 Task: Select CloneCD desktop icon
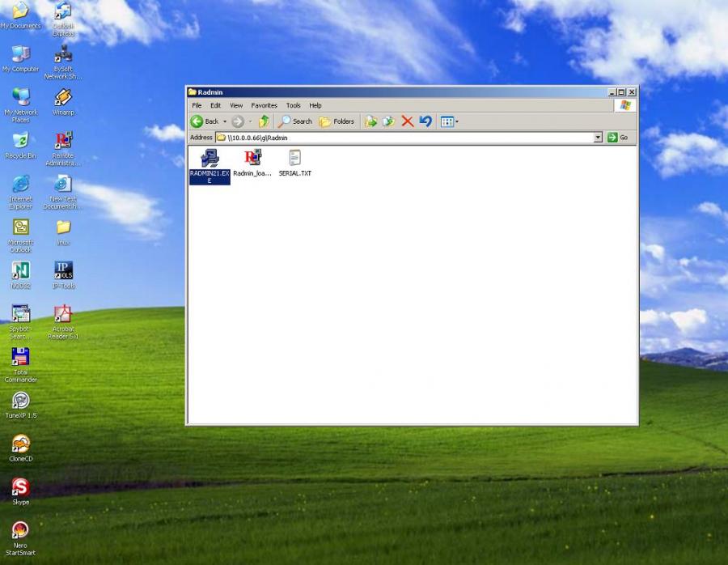[x=21, y=448]
